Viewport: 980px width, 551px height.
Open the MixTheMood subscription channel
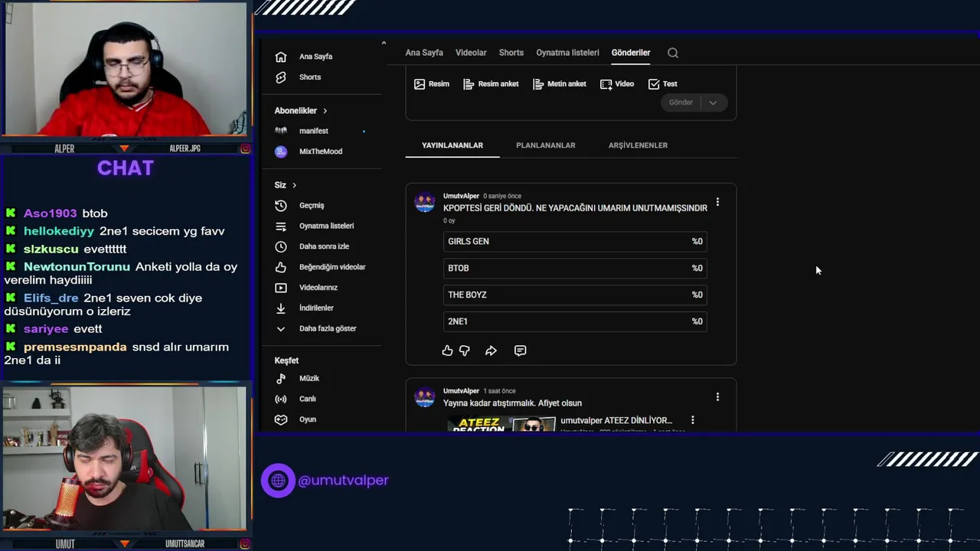tap(320, 152)
